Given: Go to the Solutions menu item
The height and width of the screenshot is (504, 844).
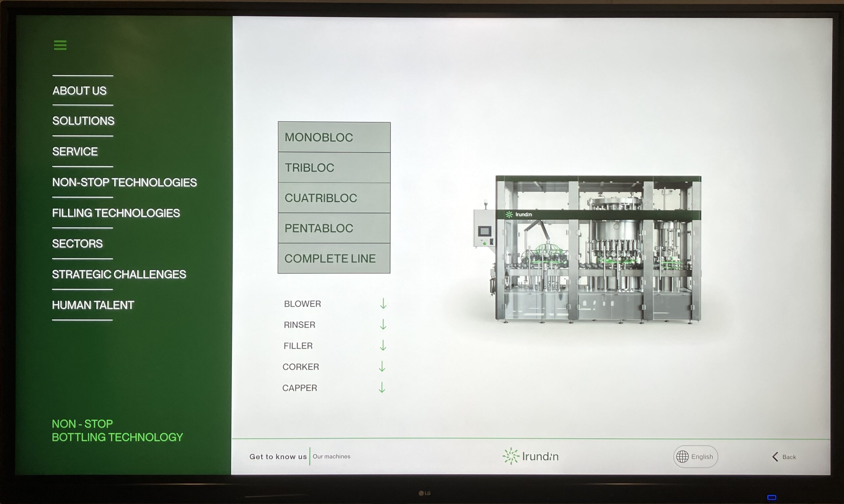Looking at the screenshot, I should point(83,121).
